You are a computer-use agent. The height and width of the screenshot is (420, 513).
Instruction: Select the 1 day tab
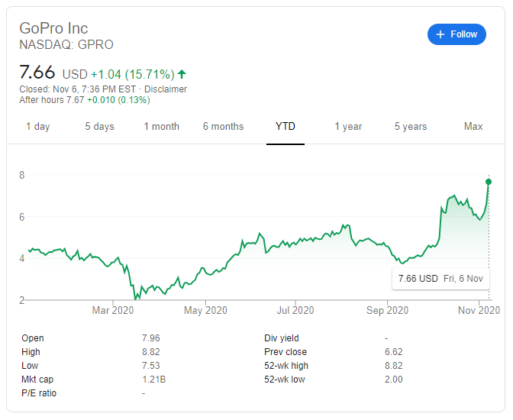(x=37, y=127)
